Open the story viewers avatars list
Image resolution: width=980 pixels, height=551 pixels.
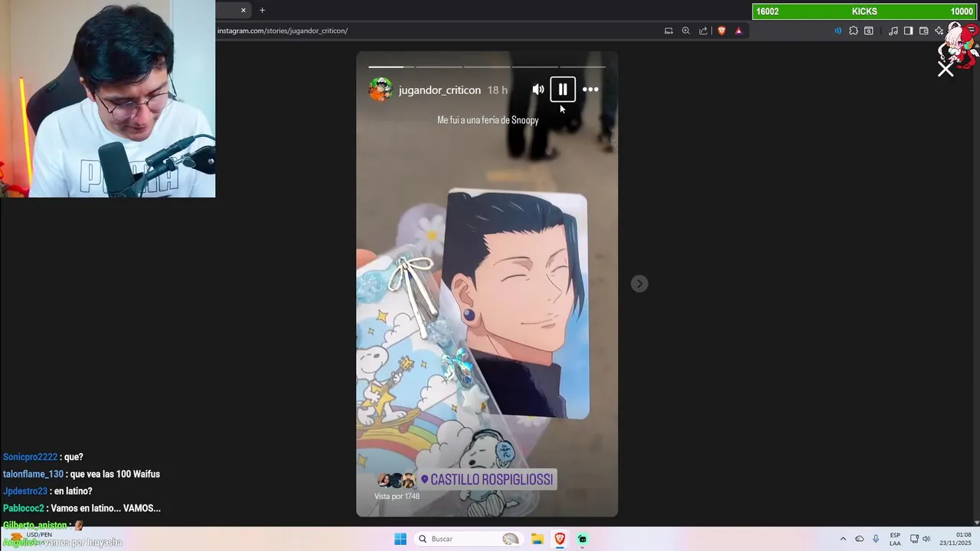click(x=397, y=481)
